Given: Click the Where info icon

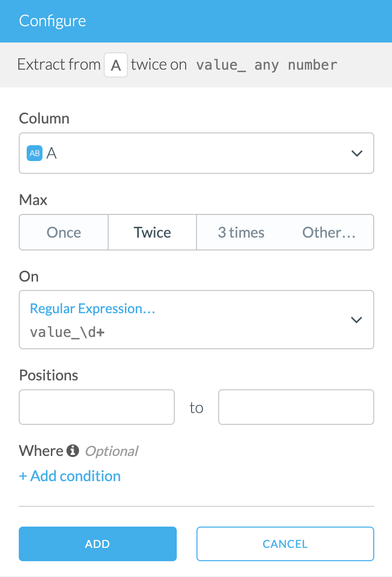Looking at the screenshot, I should [x=74, y=451].
